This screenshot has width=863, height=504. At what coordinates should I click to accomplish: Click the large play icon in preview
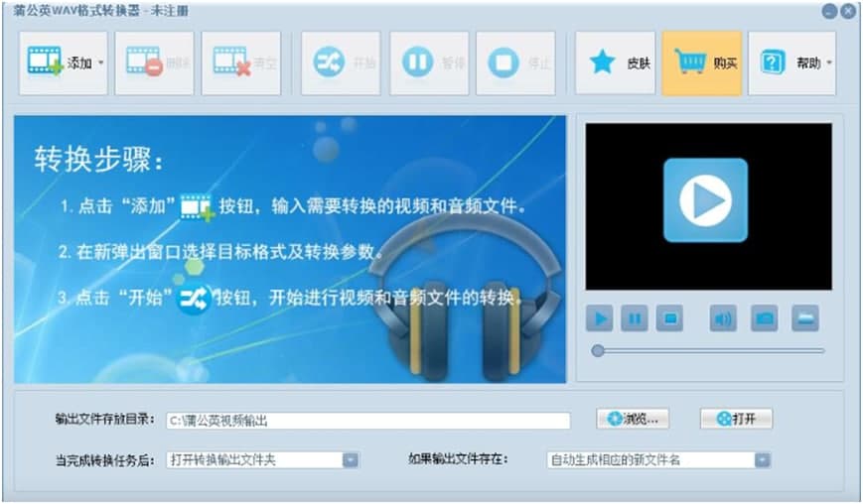click(x=705, y=200)
